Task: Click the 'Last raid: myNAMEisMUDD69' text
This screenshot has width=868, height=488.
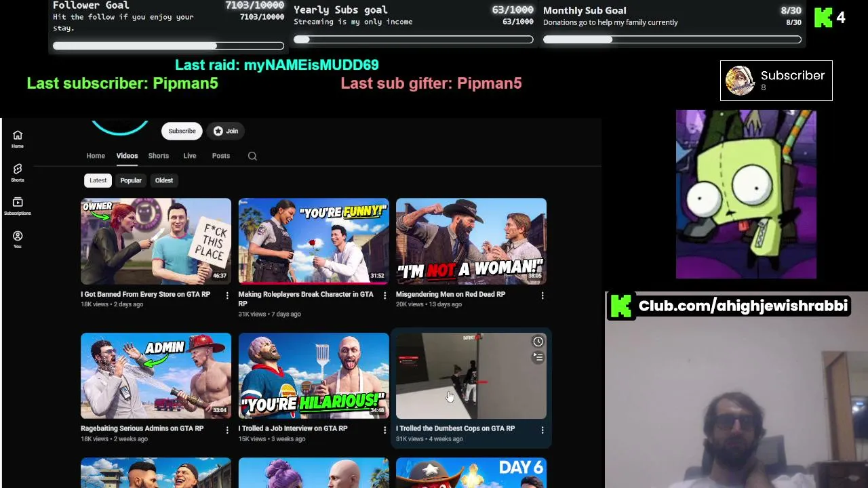Action: pyautogui.click(x=277, y=65)
